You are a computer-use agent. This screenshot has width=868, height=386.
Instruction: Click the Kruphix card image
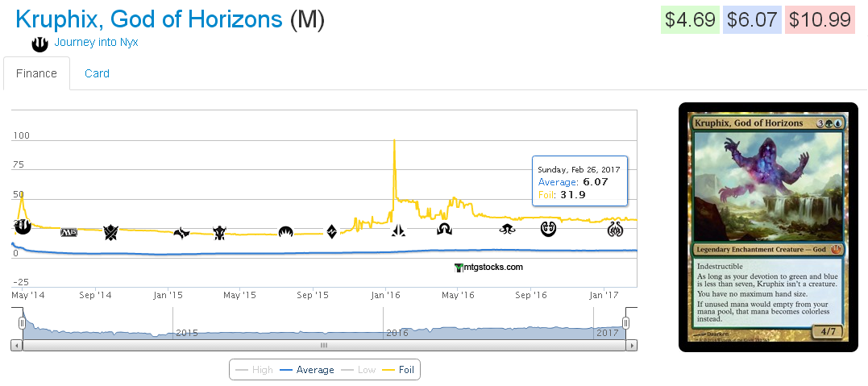point(768,227)
